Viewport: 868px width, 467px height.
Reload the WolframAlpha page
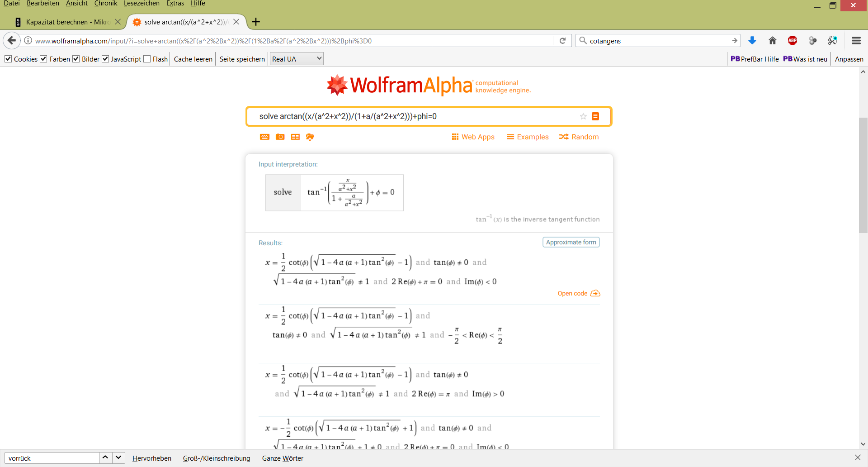coord(563,41)
